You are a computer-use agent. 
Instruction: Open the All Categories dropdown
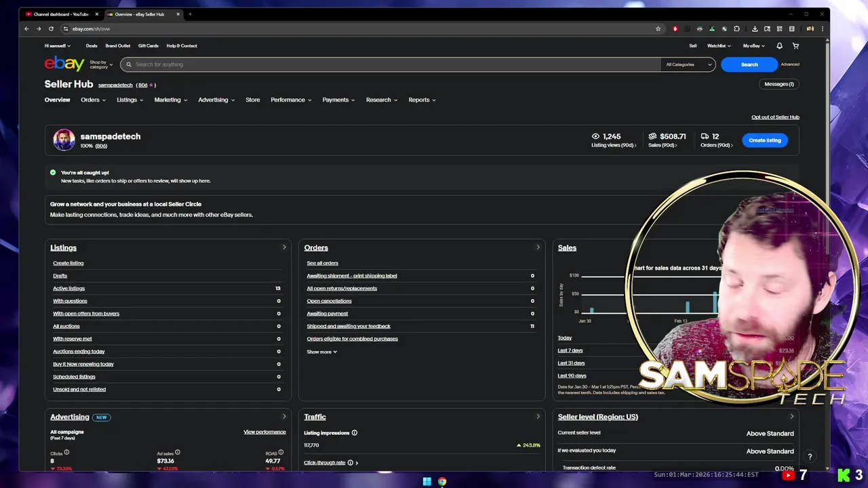click(688, 64)
